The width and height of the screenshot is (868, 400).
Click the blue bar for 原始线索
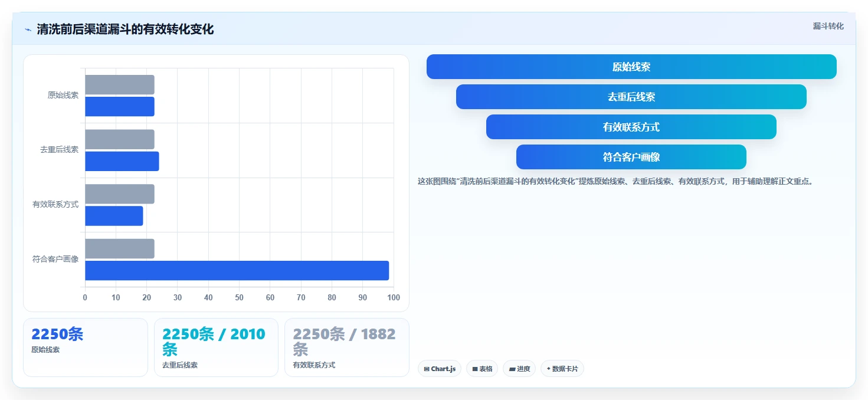pyautogui.click(x=120, y=107)
